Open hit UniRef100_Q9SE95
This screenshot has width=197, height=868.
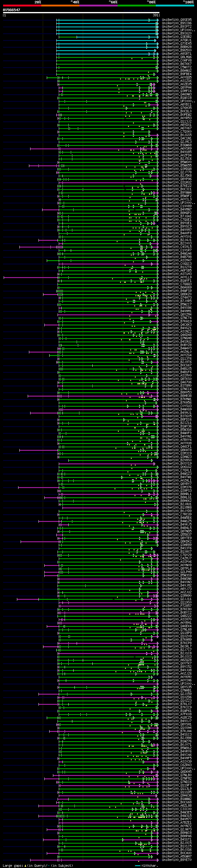pos(177,20)
